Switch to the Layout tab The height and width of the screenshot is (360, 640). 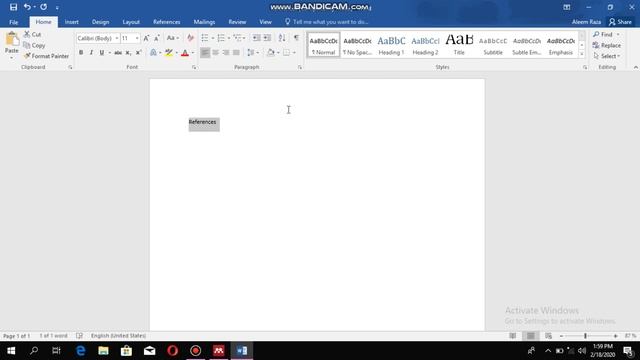click(x=131, y=22)
